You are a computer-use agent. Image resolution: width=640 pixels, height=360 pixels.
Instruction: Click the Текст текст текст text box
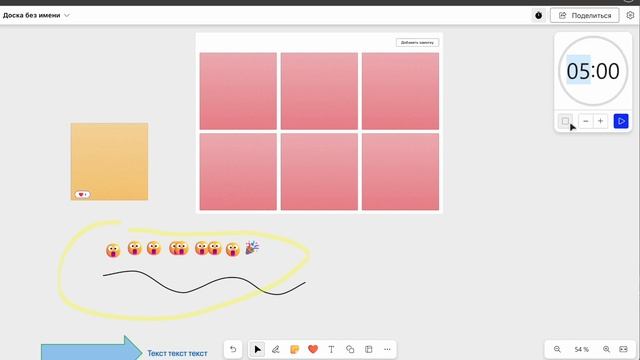pos(177,353)
